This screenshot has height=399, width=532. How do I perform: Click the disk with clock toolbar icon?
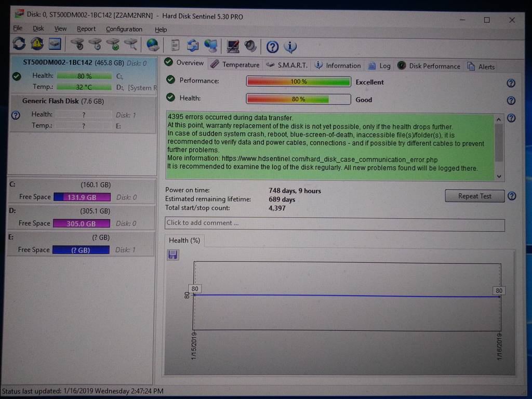point(96,45)
